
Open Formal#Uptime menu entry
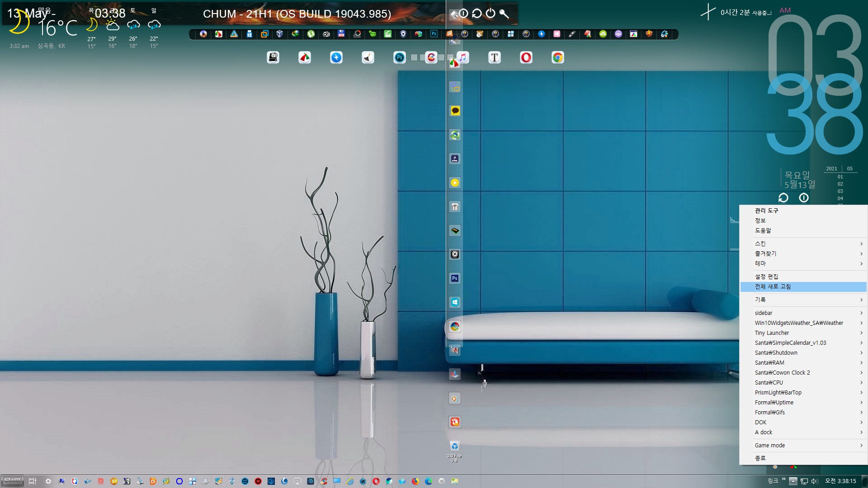(803, 402)
